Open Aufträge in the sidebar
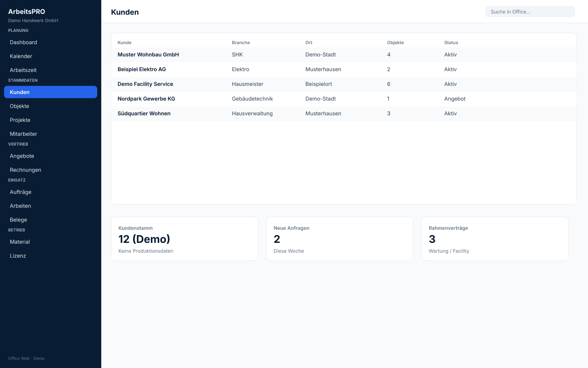The image size is (588, 368). click(x=51, y=192)
